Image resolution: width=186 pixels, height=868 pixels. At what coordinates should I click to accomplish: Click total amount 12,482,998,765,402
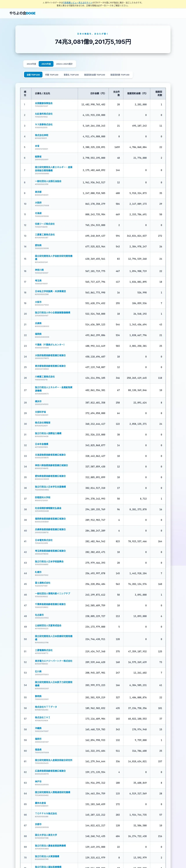point(93,104)
